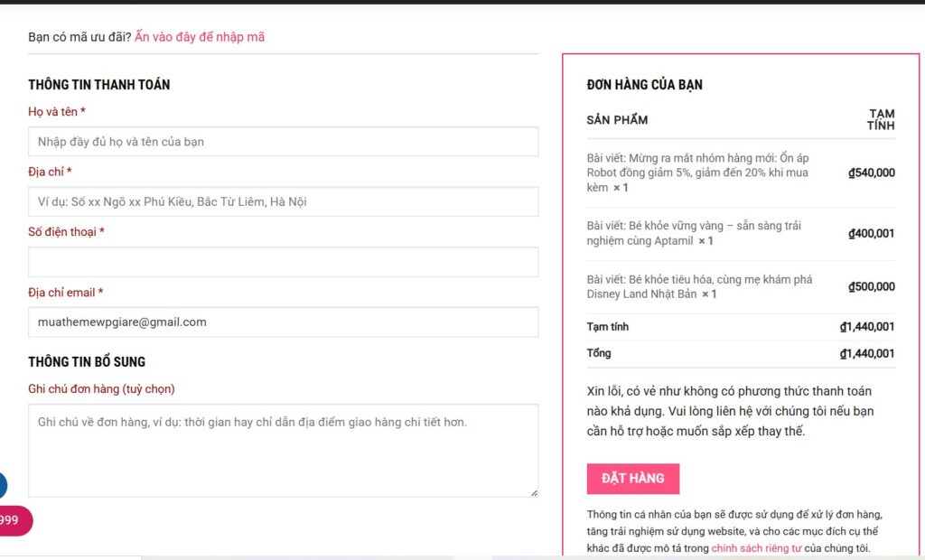Select the Ổn áp Robot product item
The height and width of the screenshot is (560, 925).
697,173
